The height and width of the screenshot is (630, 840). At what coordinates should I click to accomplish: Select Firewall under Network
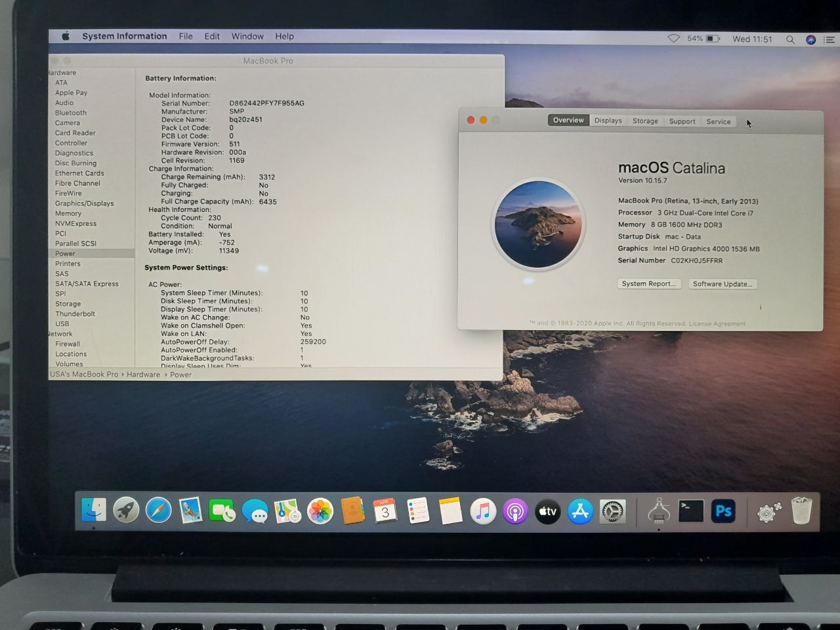[68, 344]
